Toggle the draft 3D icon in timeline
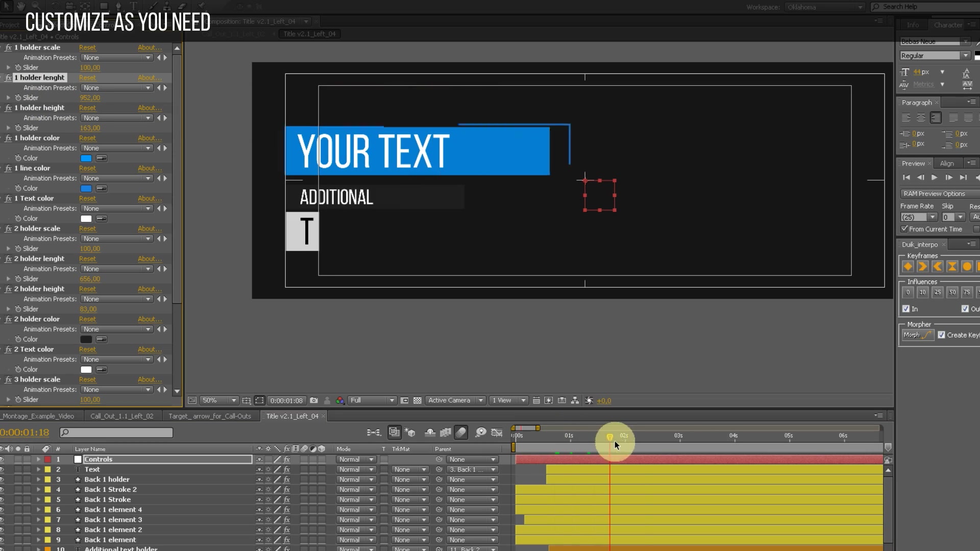980x551 pixels. pyautogui.click(x=410, y=433)
